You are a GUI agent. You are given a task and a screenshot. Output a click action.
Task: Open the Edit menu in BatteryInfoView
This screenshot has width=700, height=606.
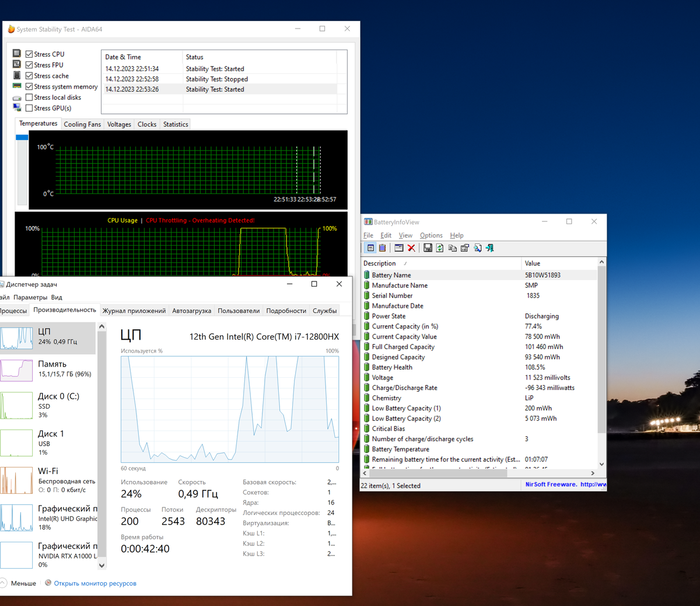tap(386, 235)
